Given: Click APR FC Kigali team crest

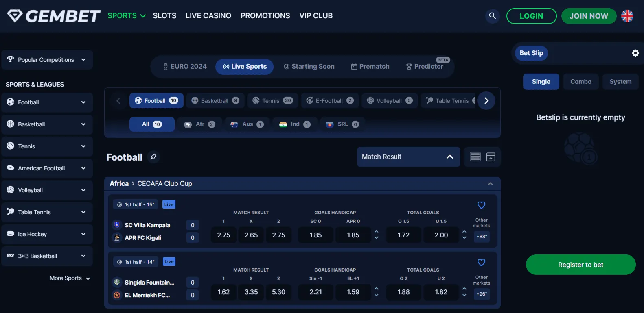Looking at the screenshot, I should pos(117,238).
